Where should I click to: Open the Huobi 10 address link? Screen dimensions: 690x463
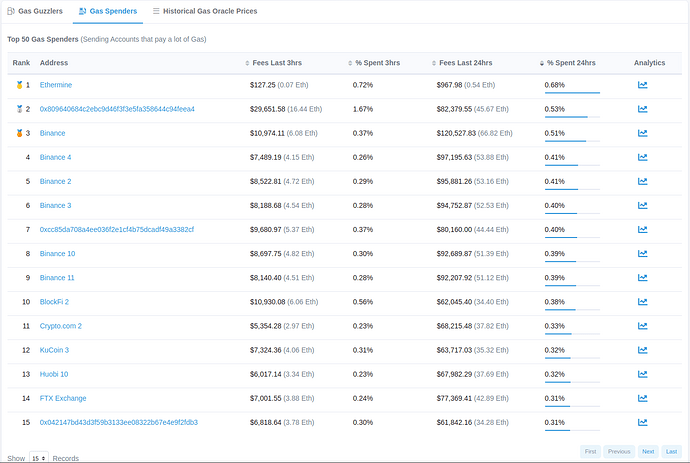coord(54,374)
